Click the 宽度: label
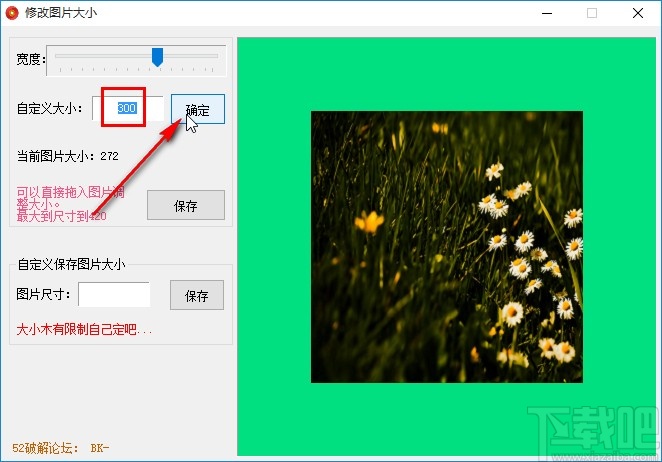Screen dimensions: 662x462 point(31,59)
